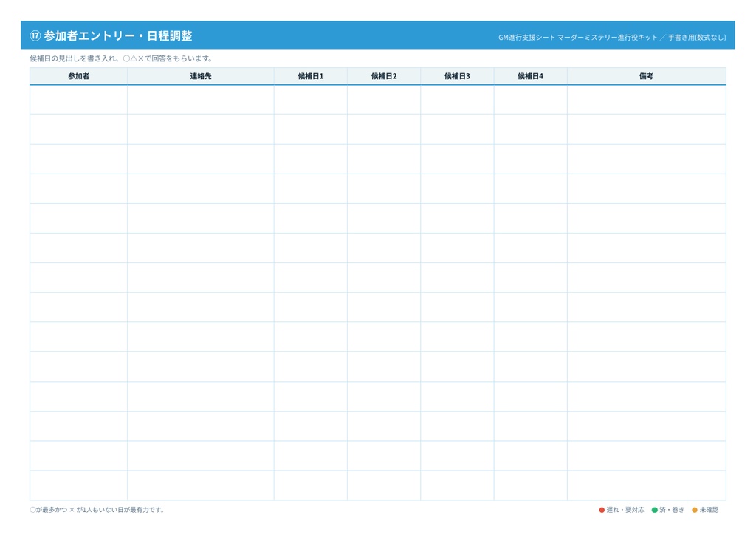Select the 候補日4 column header

(530, 76)
